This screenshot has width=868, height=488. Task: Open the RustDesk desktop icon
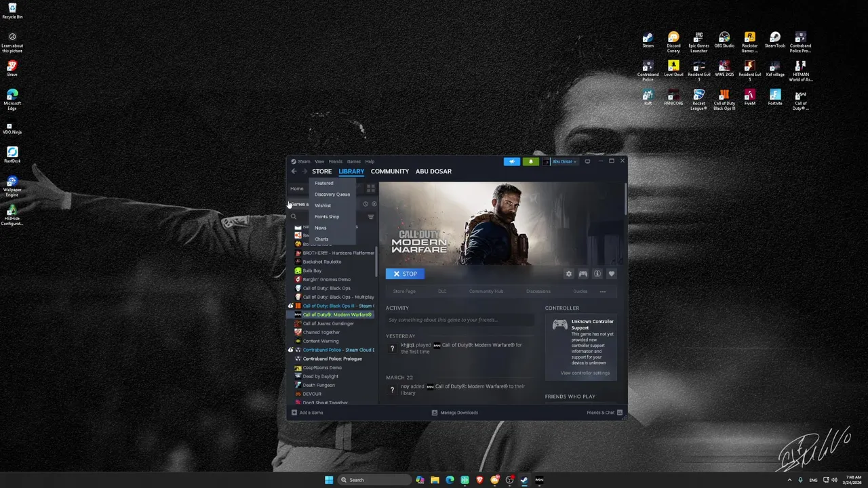pyautogui.click(x=12, y=155)
